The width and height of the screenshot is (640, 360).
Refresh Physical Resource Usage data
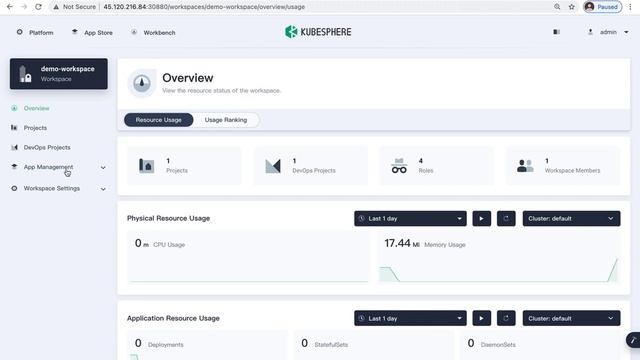pos(506,218)
